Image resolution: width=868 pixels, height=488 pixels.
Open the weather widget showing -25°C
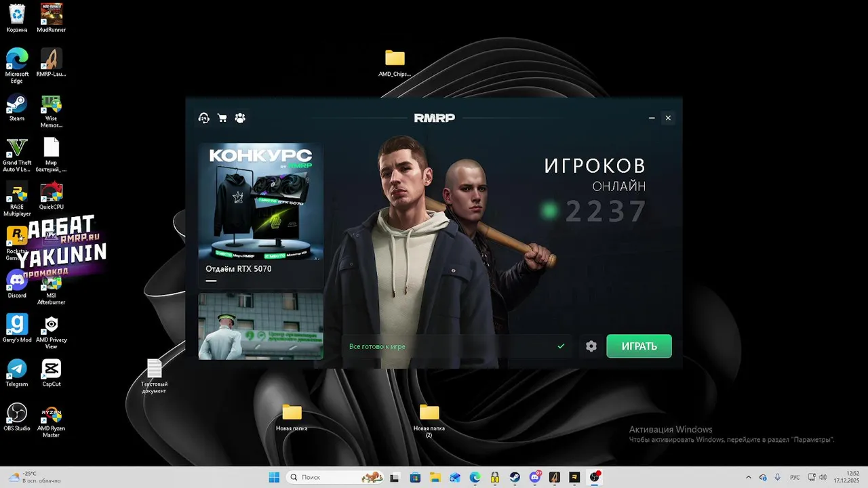(x=33, y=477)
